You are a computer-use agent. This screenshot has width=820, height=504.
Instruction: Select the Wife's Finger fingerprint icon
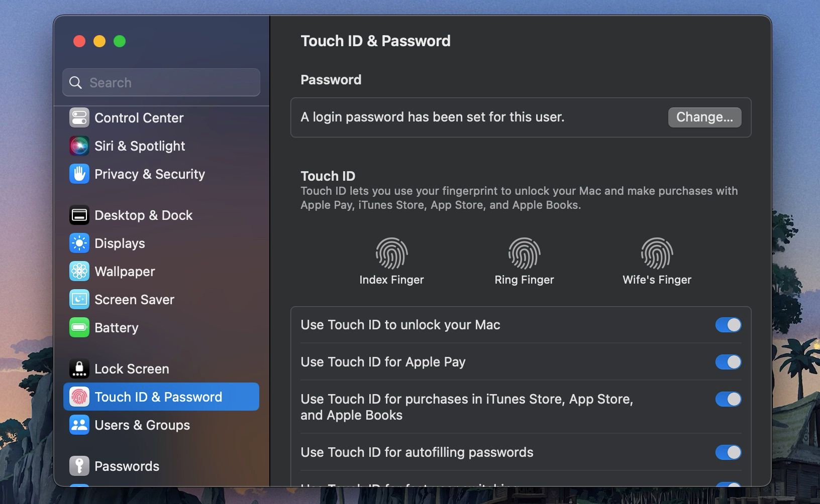click(x=657, y=253)
